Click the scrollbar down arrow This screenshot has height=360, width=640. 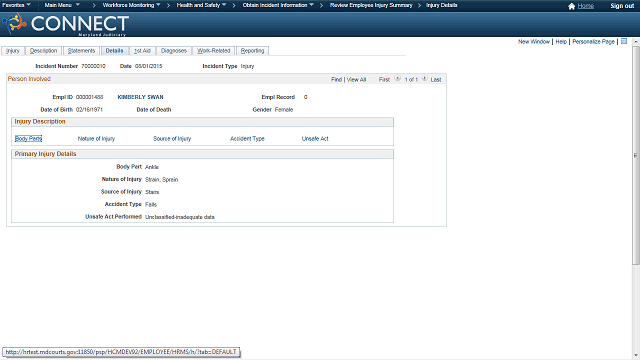coord(636,356)
